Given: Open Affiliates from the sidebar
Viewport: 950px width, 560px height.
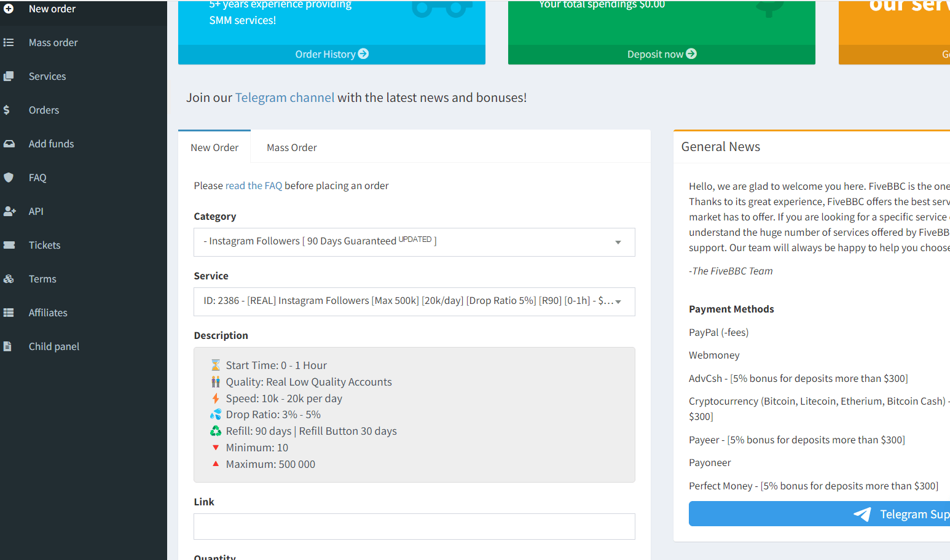Looking at the screenshot, I should (48, 313).
